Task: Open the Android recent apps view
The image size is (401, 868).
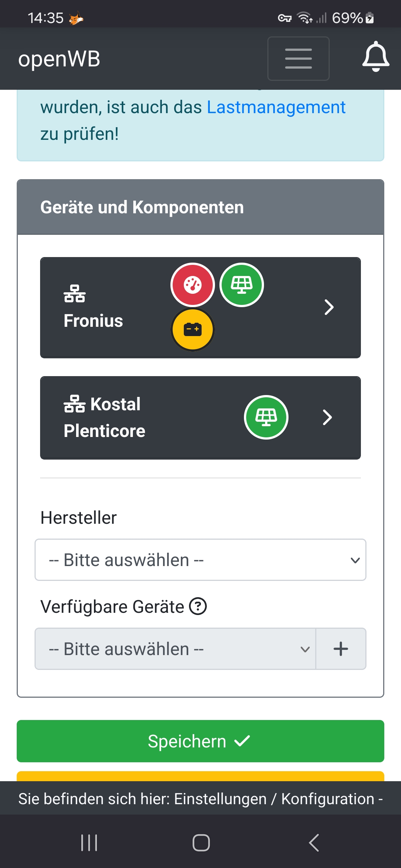Action: coord(89,842)
